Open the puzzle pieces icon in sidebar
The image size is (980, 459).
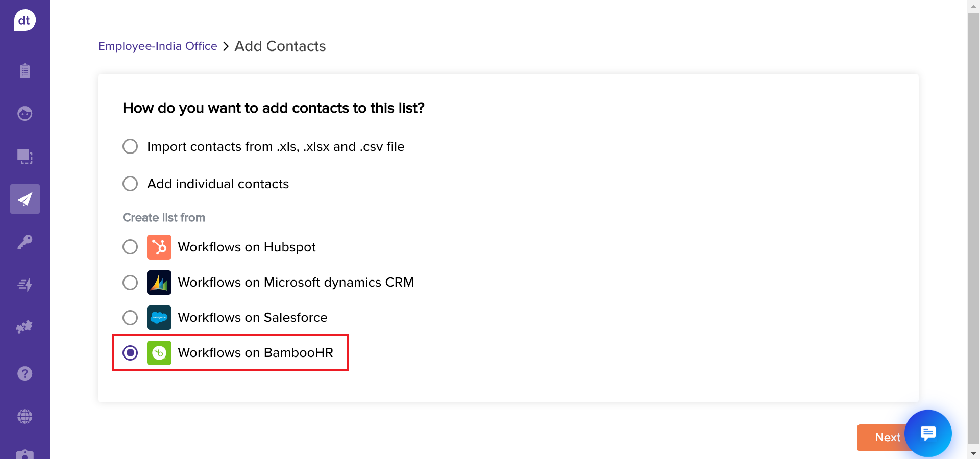click(x=24, y=327)
